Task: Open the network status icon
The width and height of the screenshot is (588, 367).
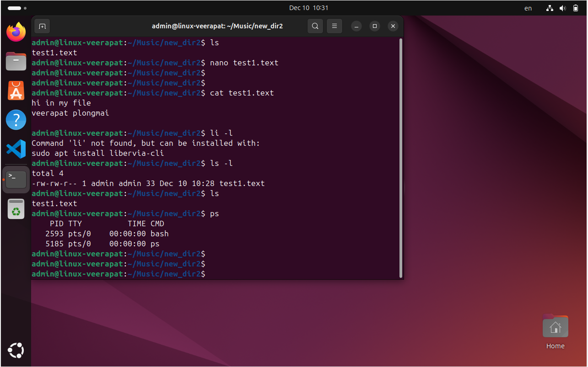Action: tap(550, 8)
